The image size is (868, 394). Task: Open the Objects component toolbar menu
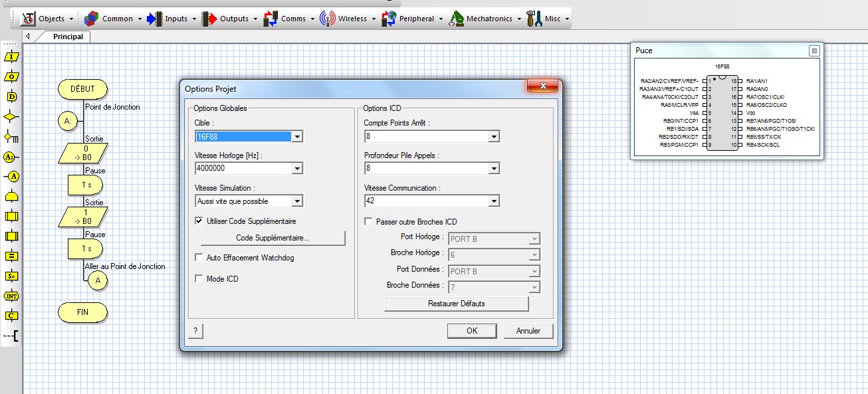point(49,19)
